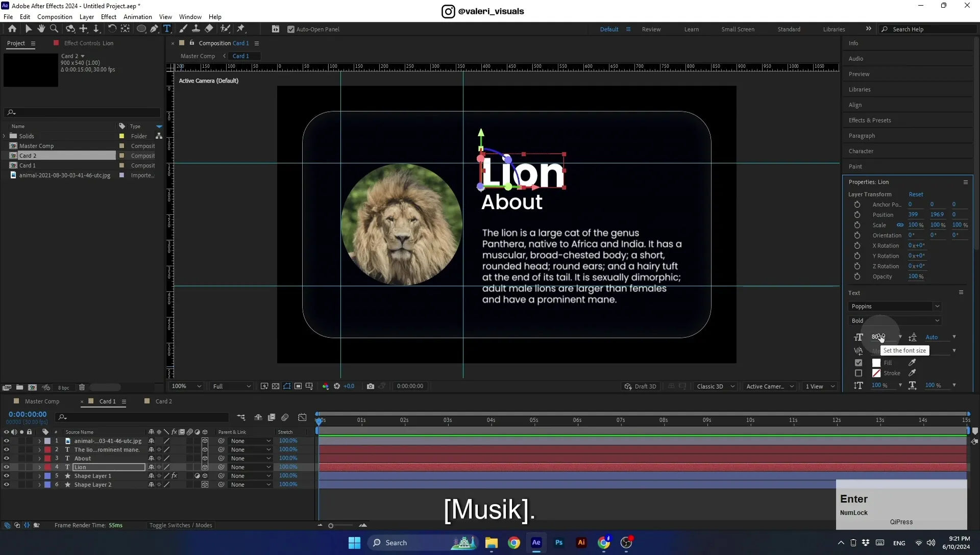
Task: Hide the About layer with eye toggle
Action: (x=7, y=459)
